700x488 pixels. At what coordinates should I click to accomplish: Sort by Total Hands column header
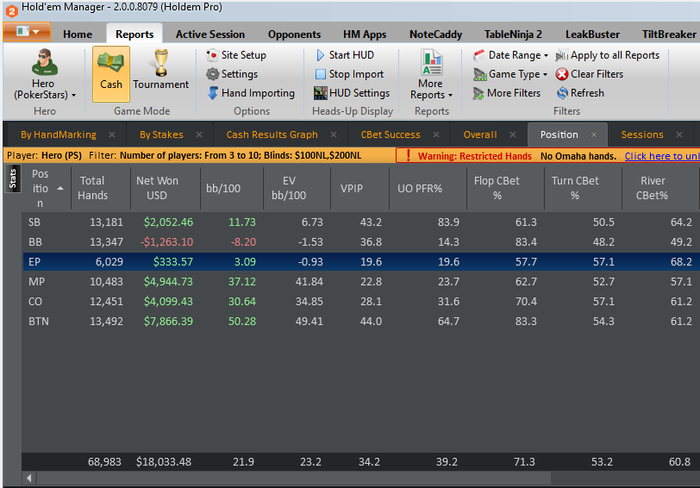coord(101,188)
